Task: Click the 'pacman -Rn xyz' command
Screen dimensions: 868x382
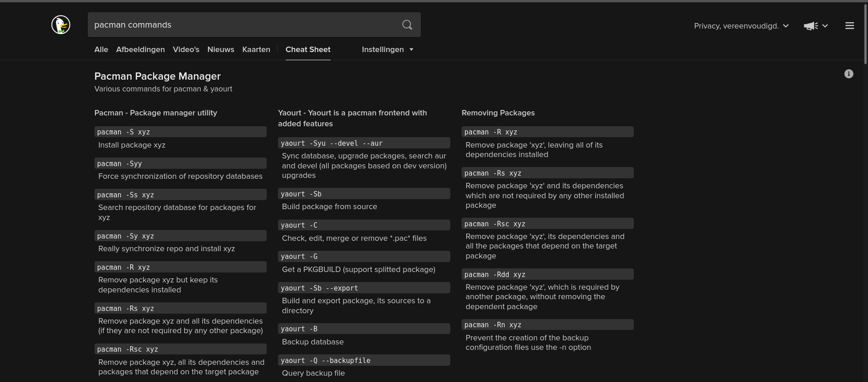Action: [x=547, y=325]
